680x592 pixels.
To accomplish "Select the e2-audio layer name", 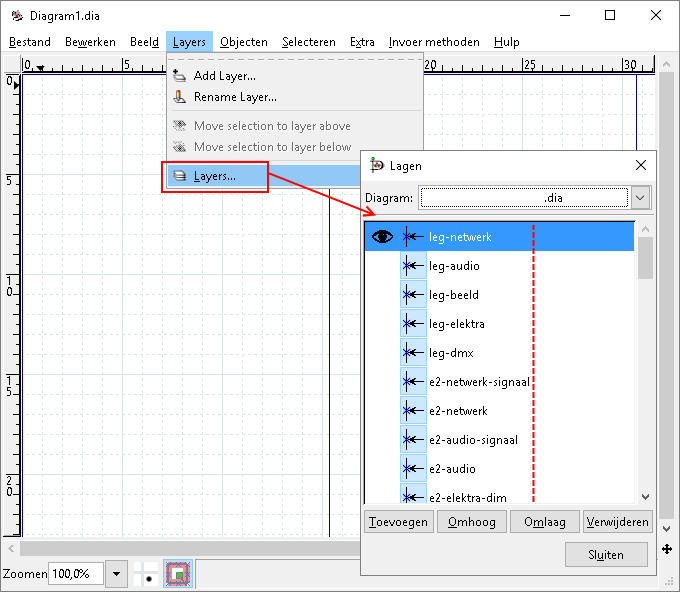I will 452,469.
